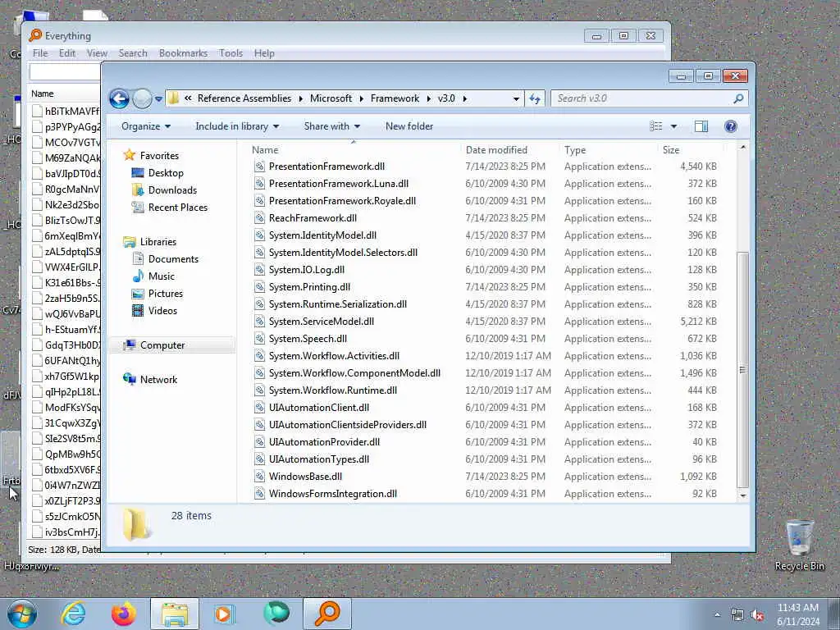The height and width of the screenshot is (630, 840).
Task: Launch Internet Explorer from the taskbar
Action: [x=73, y=614]
